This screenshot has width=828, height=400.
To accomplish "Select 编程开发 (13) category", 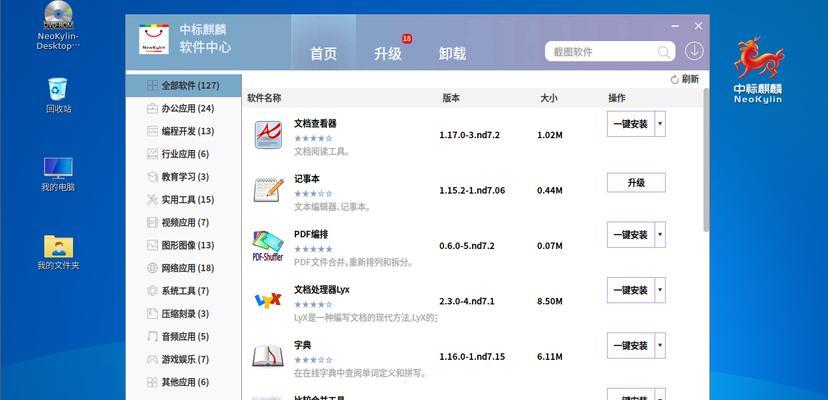I will [x=183, y=131].
